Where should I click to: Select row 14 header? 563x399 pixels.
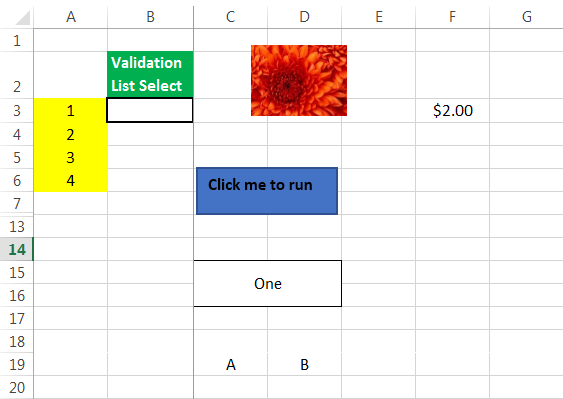[17, 249]
